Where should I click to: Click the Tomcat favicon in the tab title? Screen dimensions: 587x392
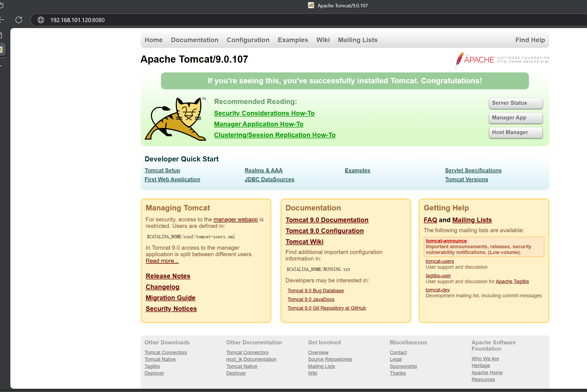pos(311,5)
